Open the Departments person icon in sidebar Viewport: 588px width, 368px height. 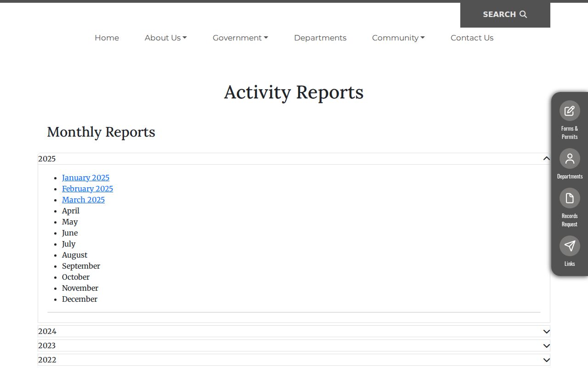(x=570, y=159)
